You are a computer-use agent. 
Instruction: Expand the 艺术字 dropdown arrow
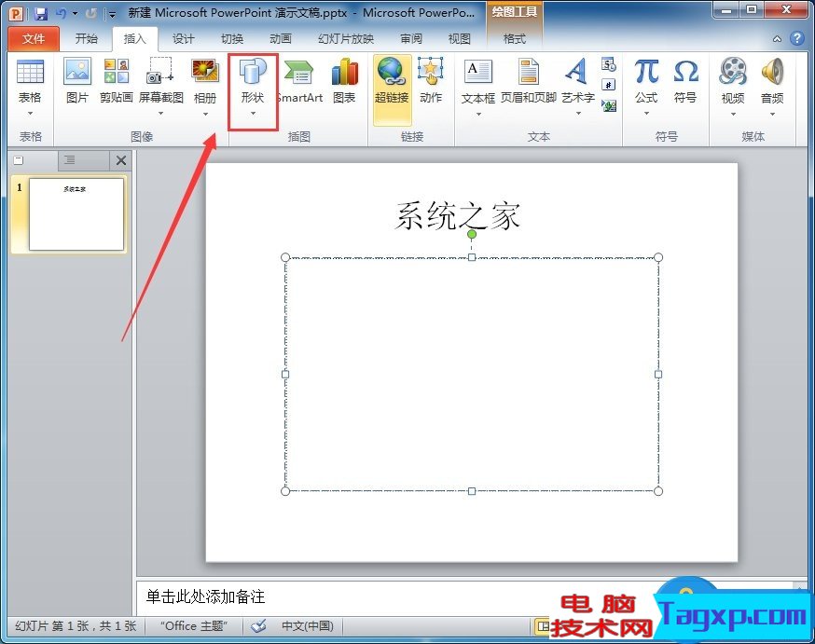(x=578, y=113)
